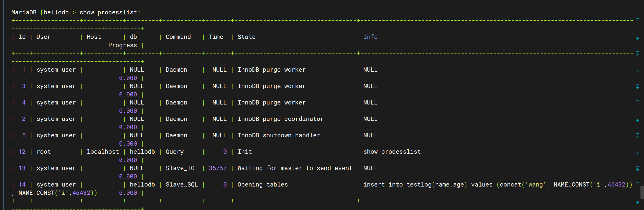Click the line-wrap arrow icon on the purge coordinator row
644x210 pixels.
coord(638,119)
